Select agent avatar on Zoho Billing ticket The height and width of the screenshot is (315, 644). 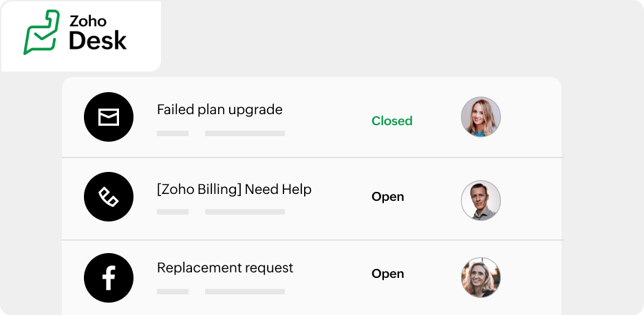click(x=480, y=200)
